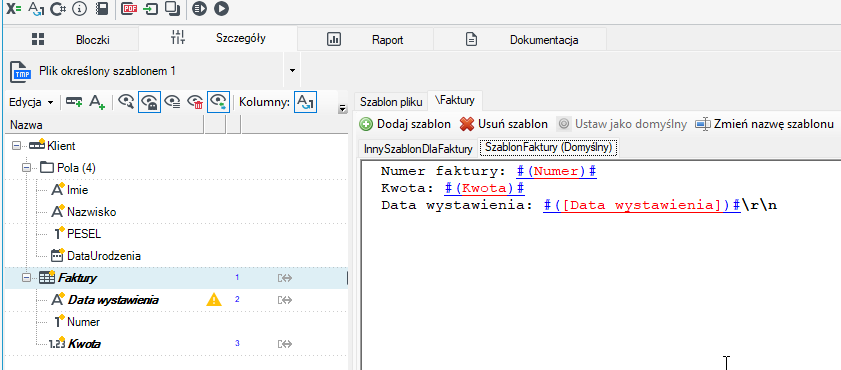Click the info circle icon
Viewport: 841px width, 370px height.
pyautogui.click(x=79, y=9)
